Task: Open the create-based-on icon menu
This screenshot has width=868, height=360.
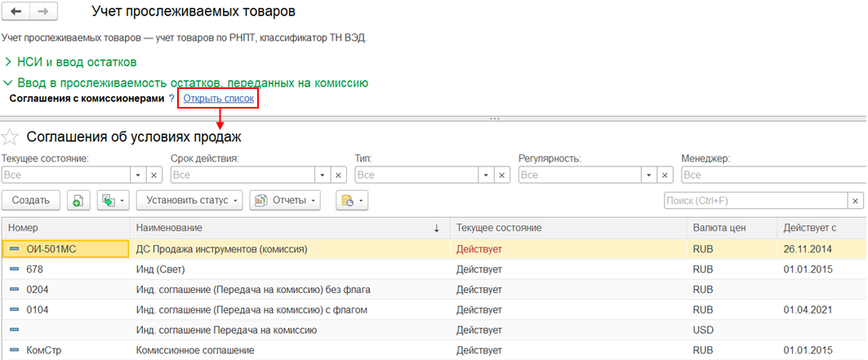Action: point(113,200)
